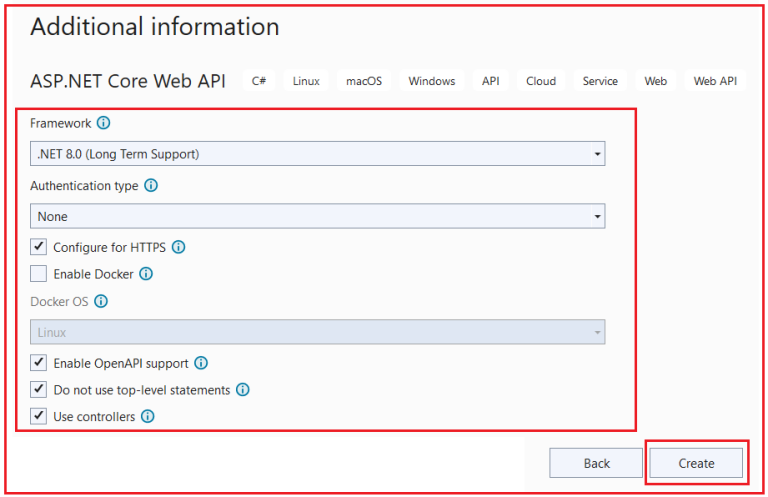Enable the Docker checkbox
The height and width of the screenshot is (497, 768).
39,274
